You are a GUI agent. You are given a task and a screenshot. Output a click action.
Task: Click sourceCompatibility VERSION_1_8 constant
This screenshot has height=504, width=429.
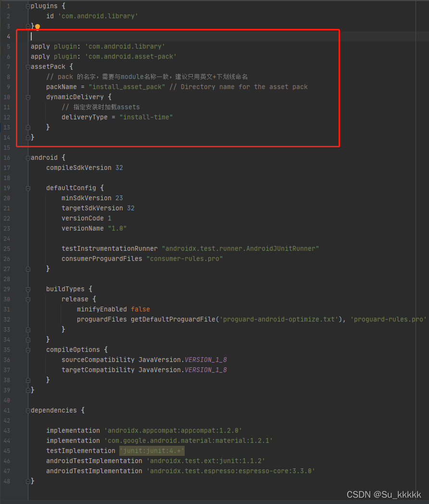pos(206,360)
